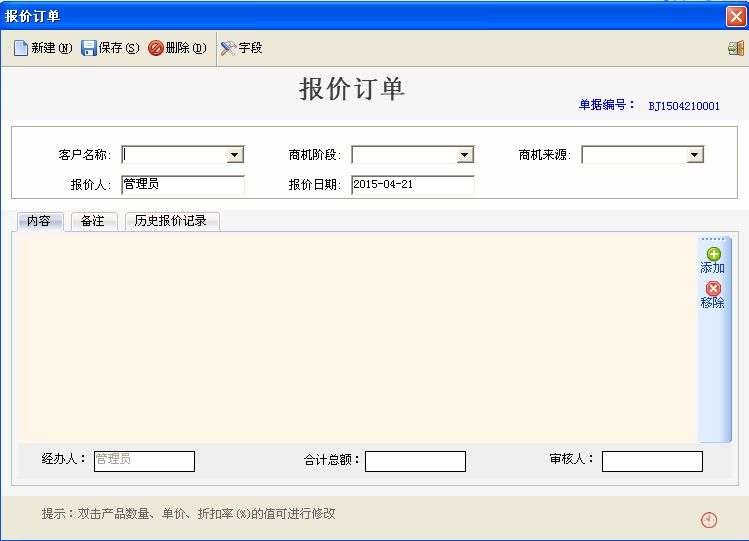Expand the 客户名称 dropdown arrow
Image resolution: width=749 pixels, height=541 pixels.
tap(235, 155)
